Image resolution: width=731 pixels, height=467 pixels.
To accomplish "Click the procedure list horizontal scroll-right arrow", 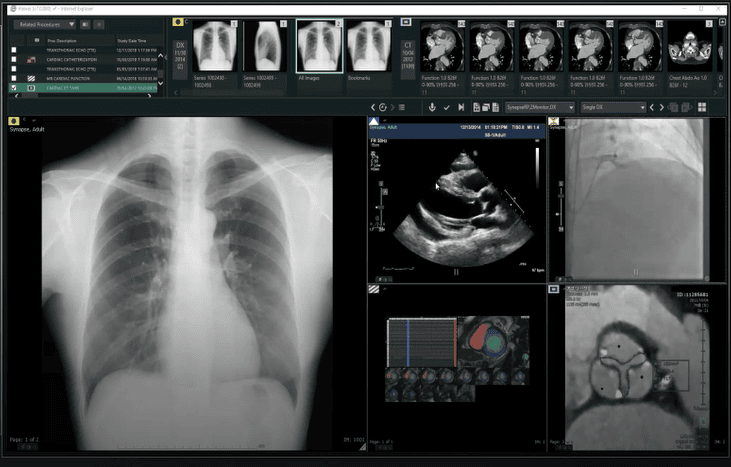I will click(149, 96).
